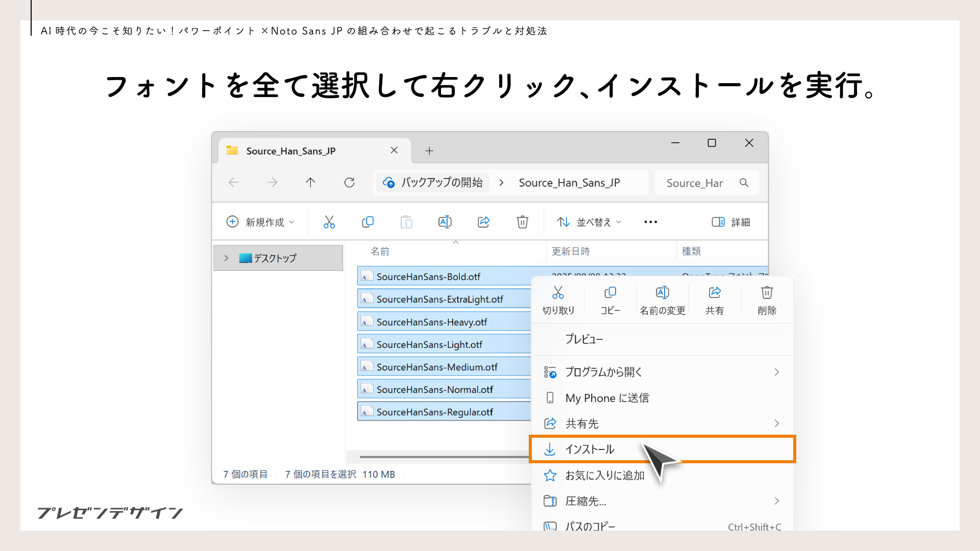Image resolution: width=980 pixels, height=551 pixels.
Task: Click the Paste icon in the toolbar
Action: (406, 221)
